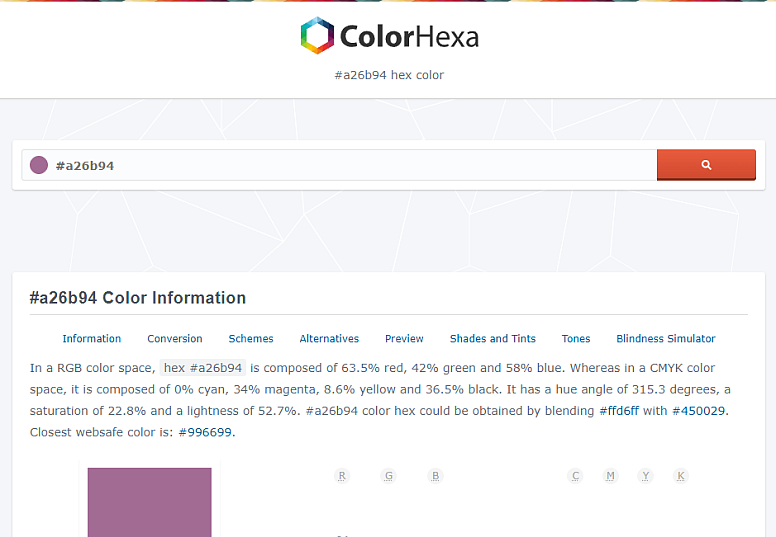Click the Y yellow label
The height and width of the screenshot is (537, 776).
coord(645,476)
